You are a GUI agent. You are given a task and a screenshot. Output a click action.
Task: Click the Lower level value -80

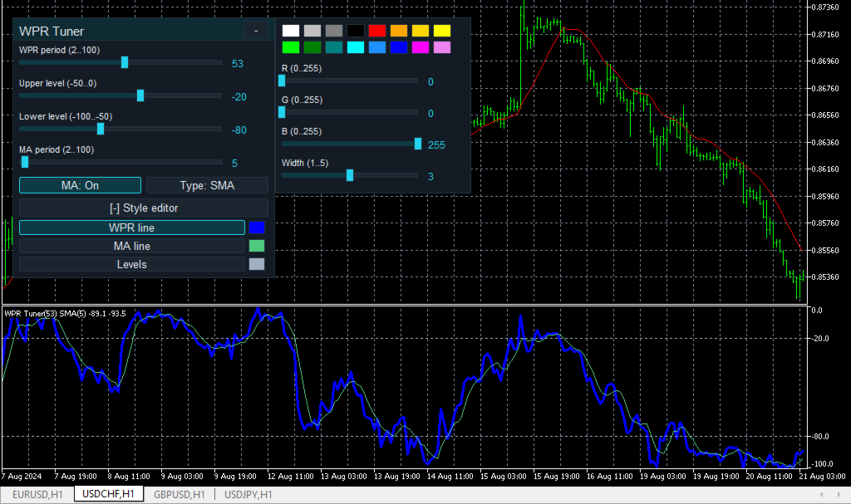point(239,130)
